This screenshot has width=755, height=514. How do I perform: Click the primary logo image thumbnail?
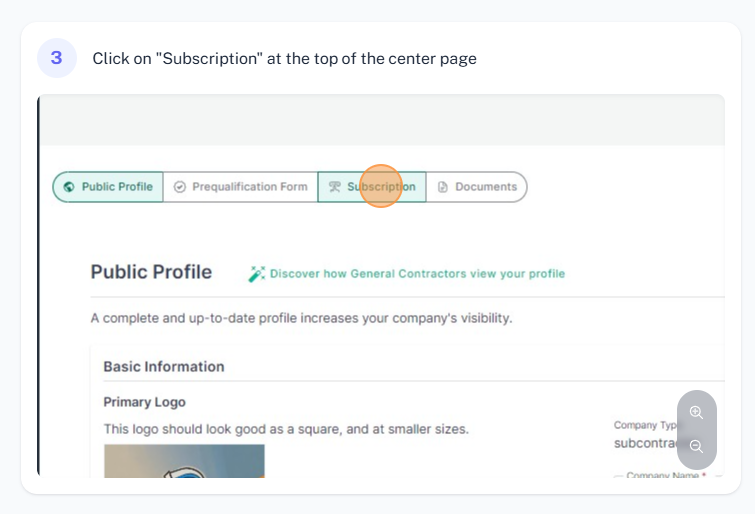click(184, 461)
